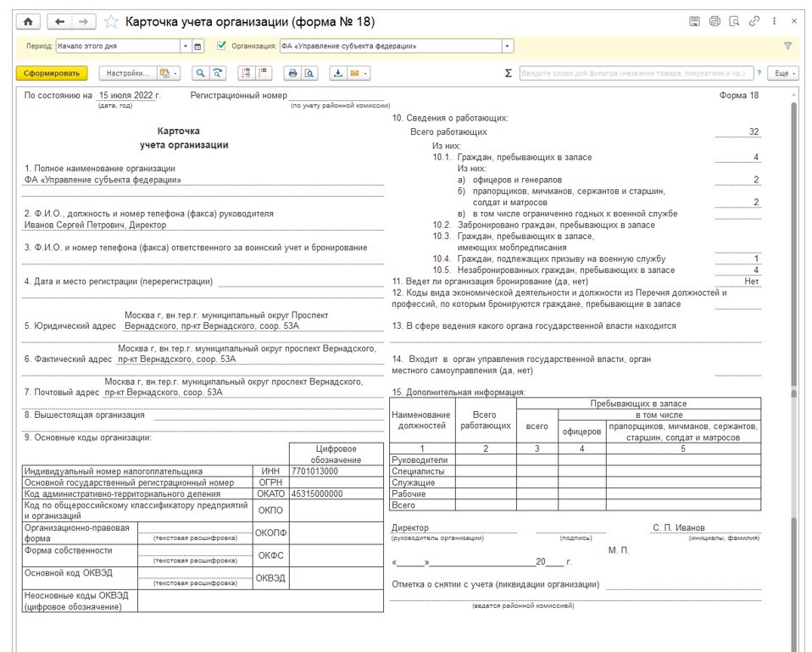Image resolution: width=812 pixels, height=652 pixels.
Task: Open the report variants dropdown button
Action: point(168,74)
